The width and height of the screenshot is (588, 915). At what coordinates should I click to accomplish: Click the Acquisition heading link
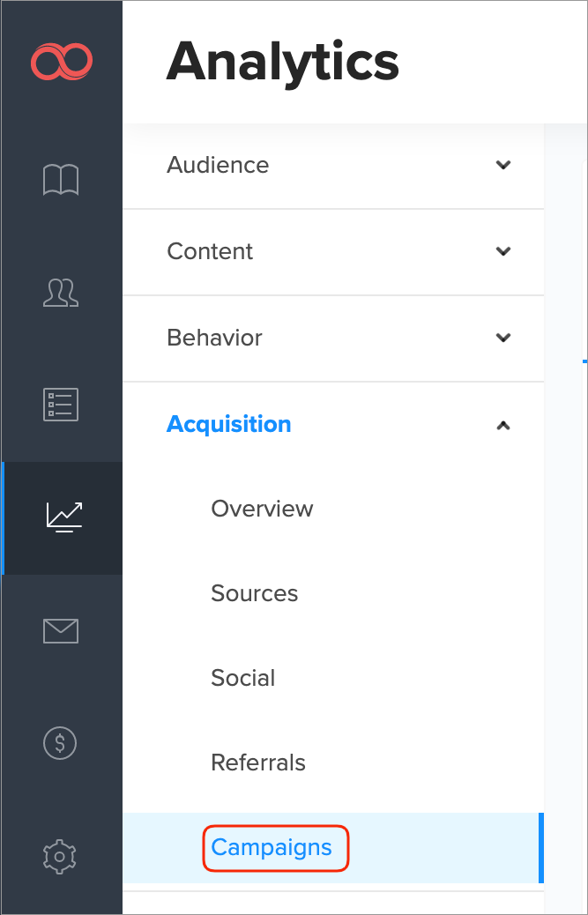(228, 424)
